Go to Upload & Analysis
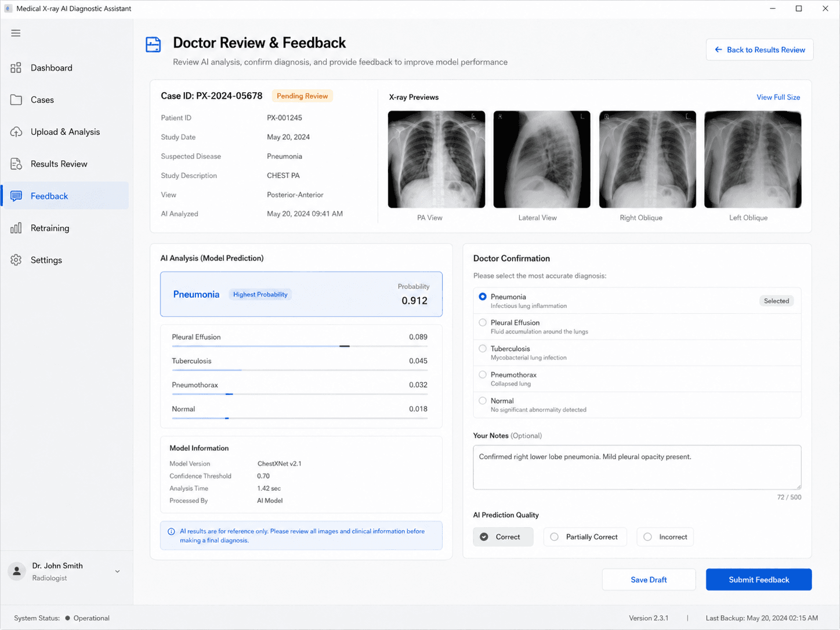 point(65,132)
